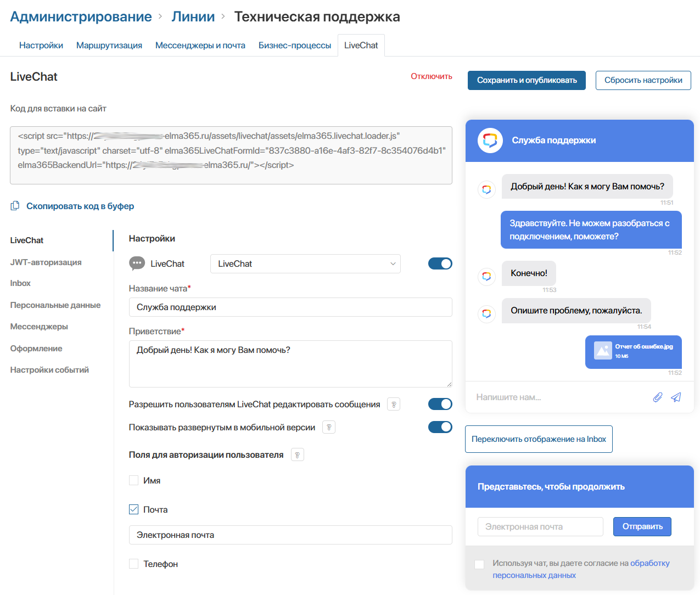700x595 pixels.
Task: Open Персональные данные settings section
Action: coord(55,305)
